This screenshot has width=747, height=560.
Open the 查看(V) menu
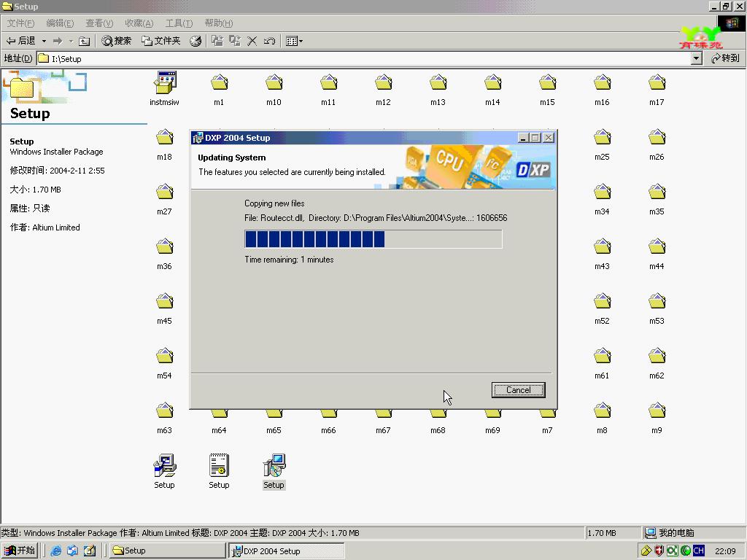coord(99,23)
